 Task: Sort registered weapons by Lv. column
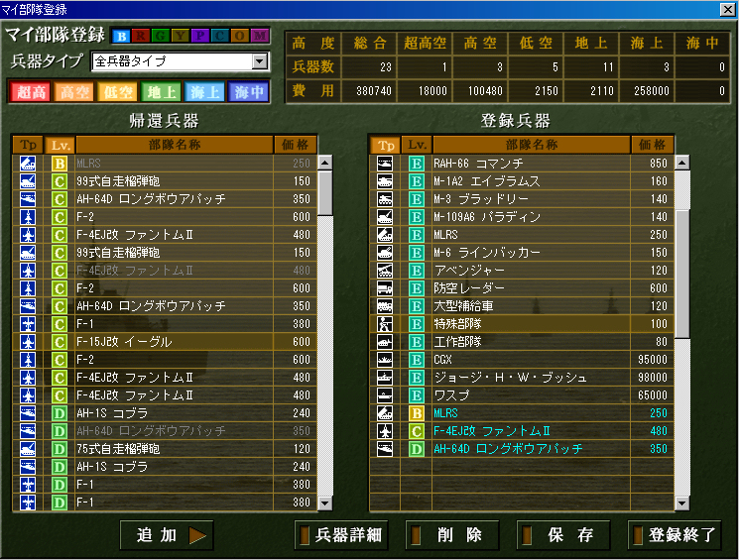point(417,145)
